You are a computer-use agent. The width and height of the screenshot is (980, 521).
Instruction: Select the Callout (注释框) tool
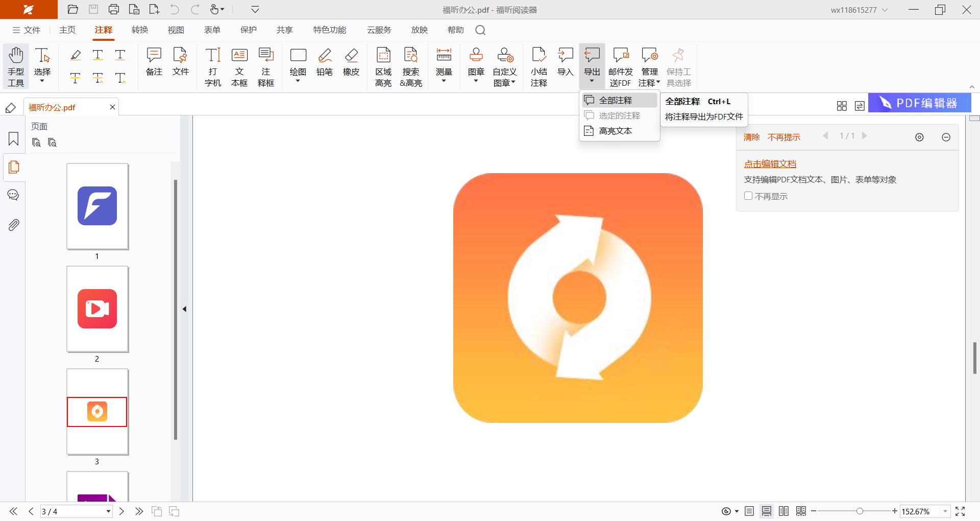tap(266, 66)
